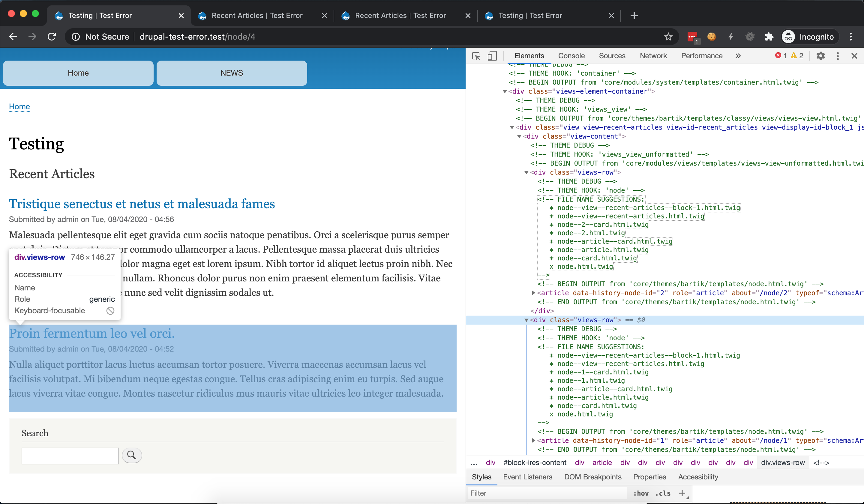
Task: Open the Tristique senectus article link
Action: coord(142,204)
